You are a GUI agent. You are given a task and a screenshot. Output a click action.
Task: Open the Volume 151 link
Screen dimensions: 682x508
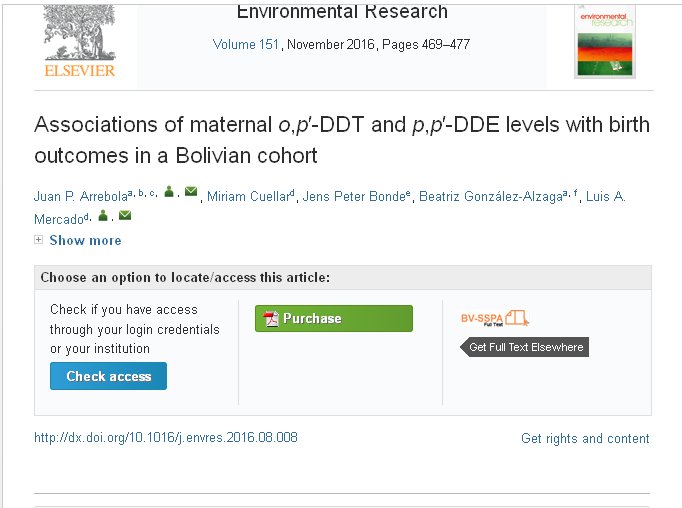247,45
